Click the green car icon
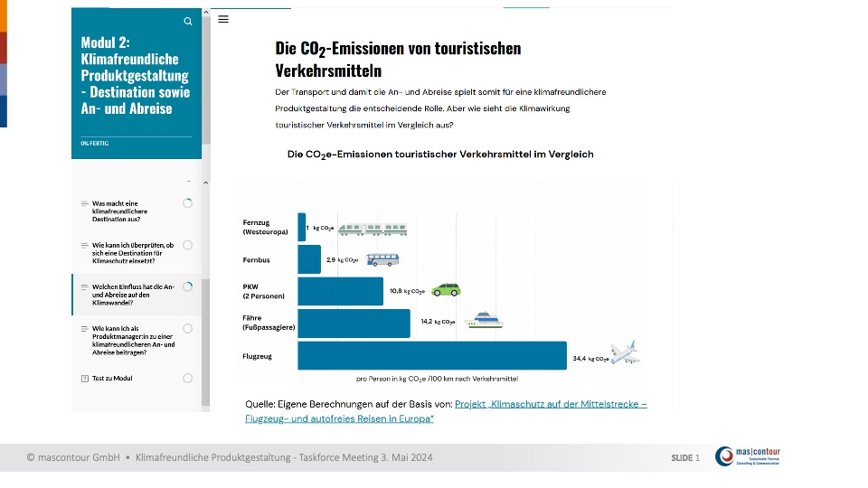Viewport: 868px width, 488px height. (x=446, y=290)
